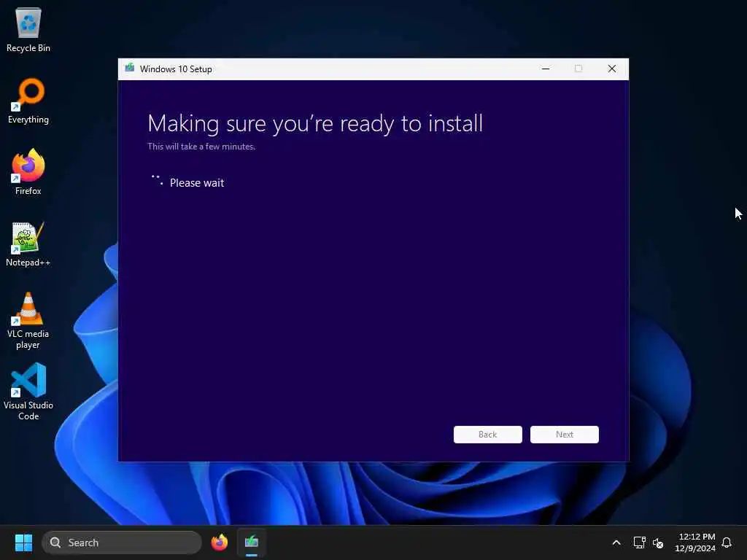This screenshot has width=747, height=560.
Task: Open the Windows Start menu
Action: [x=23, y=542]
